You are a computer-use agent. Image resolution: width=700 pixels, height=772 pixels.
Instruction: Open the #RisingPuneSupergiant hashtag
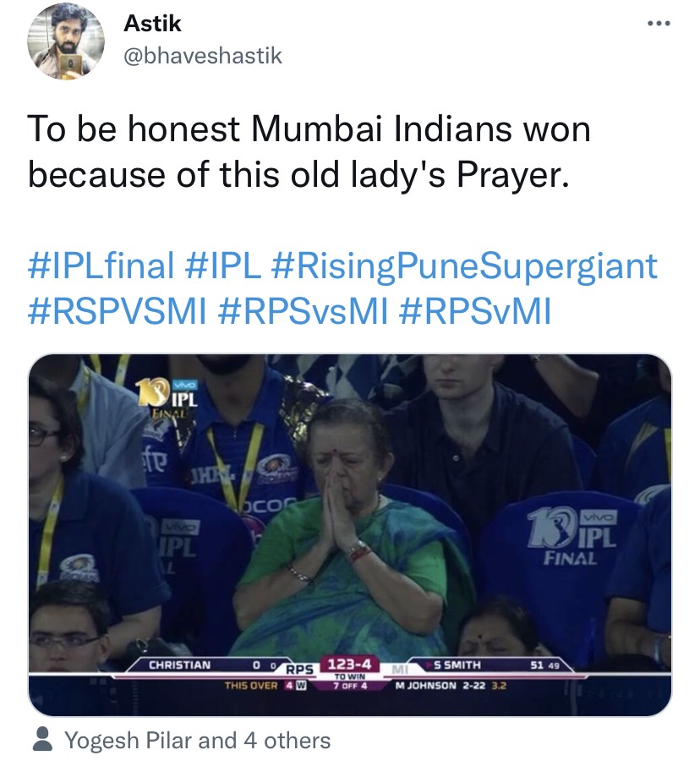[464, 266]
